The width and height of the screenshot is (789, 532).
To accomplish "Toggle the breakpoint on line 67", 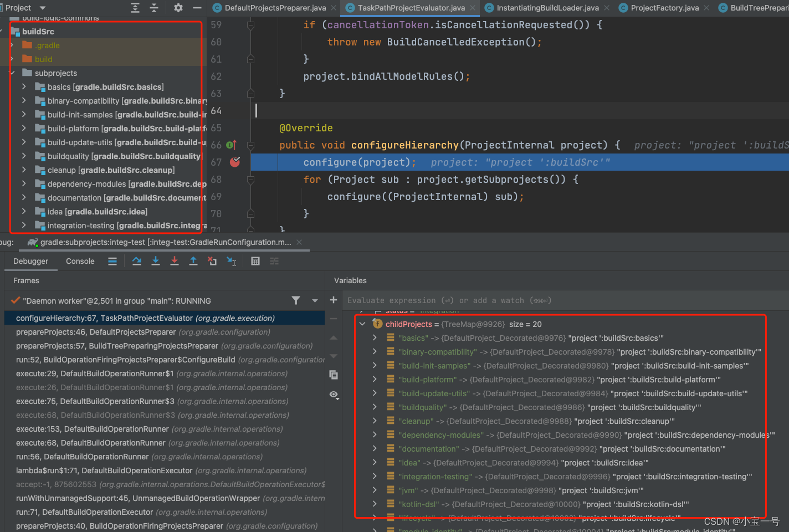I will (x=235, y=162).
